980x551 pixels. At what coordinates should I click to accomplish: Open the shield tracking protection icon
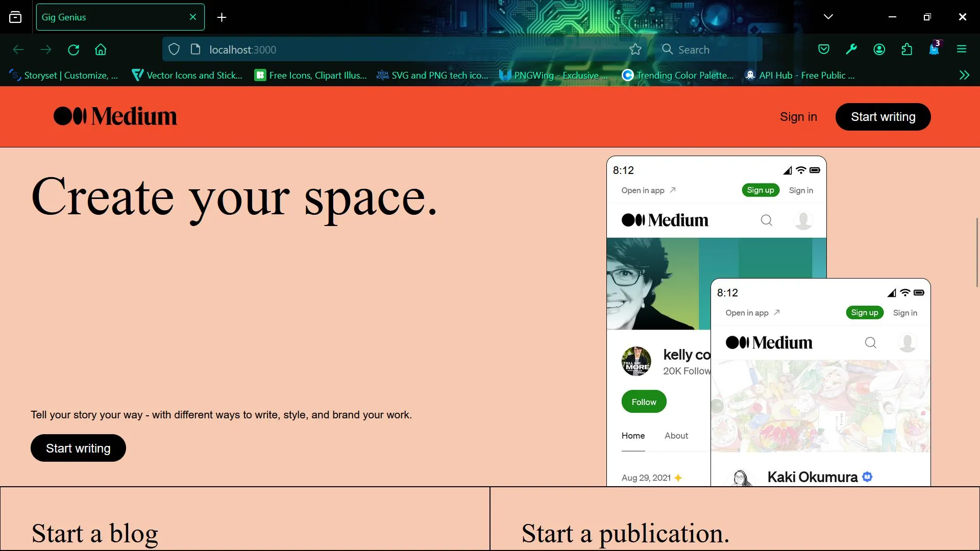(174, 49)
